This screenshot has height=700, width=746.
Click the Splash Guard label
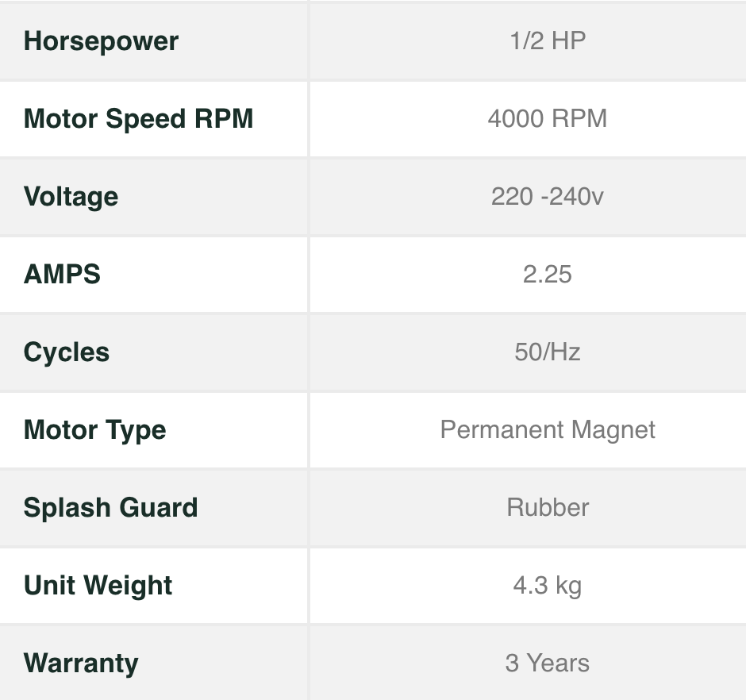point(111,508)
